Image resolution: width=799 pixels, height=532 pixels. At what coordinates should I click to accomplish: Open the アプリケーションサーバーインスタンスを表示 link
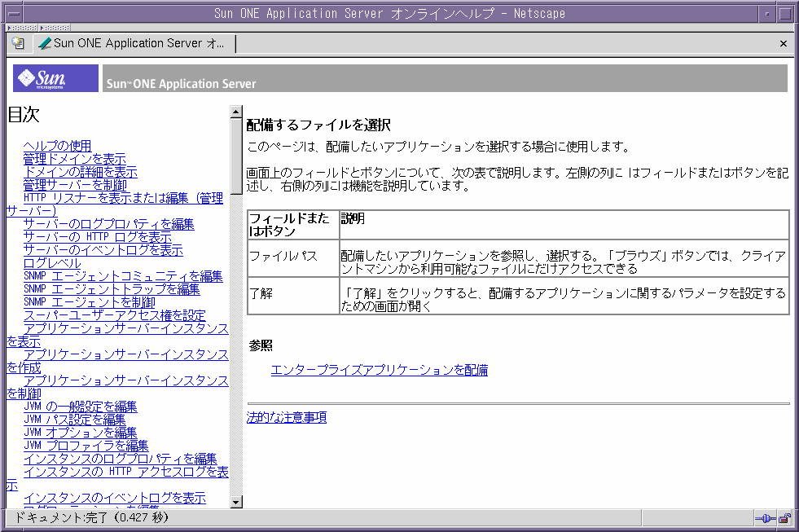tap(126, 328)
